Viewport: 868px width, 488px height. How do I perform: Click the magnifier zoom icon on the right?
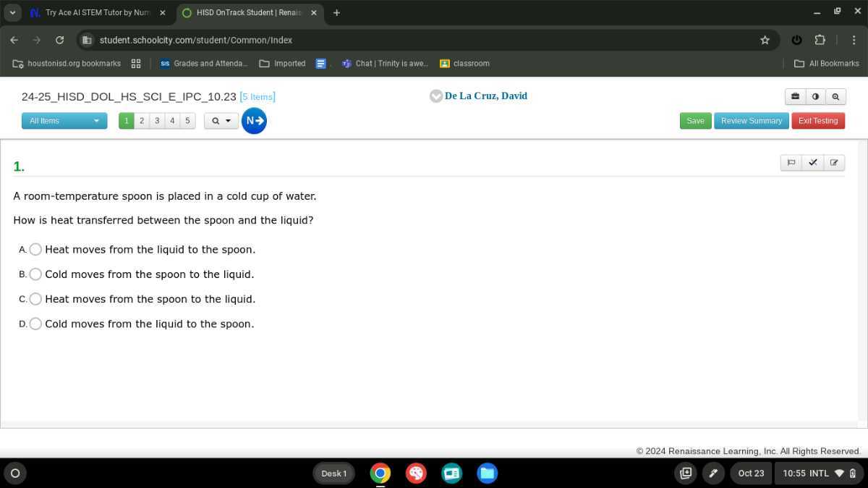click(835, 96)
